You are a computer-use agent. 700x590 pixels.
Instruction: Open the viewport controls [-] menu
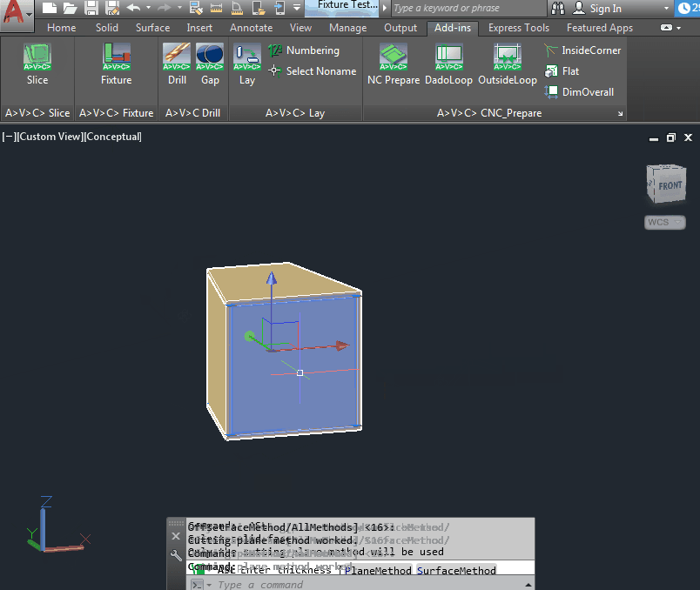click(x=8, y=137)
